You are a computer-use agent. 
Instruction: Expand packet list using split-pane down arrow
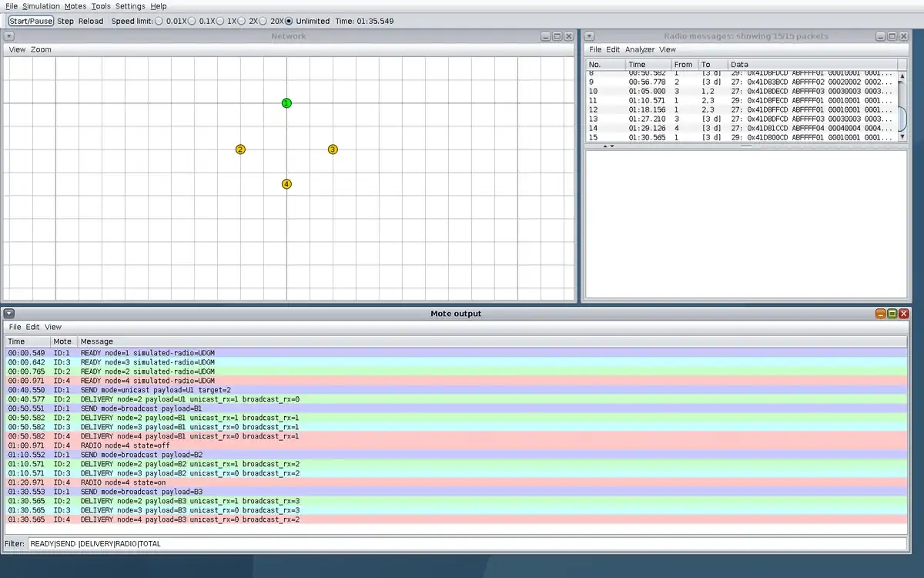click(612, 146)
